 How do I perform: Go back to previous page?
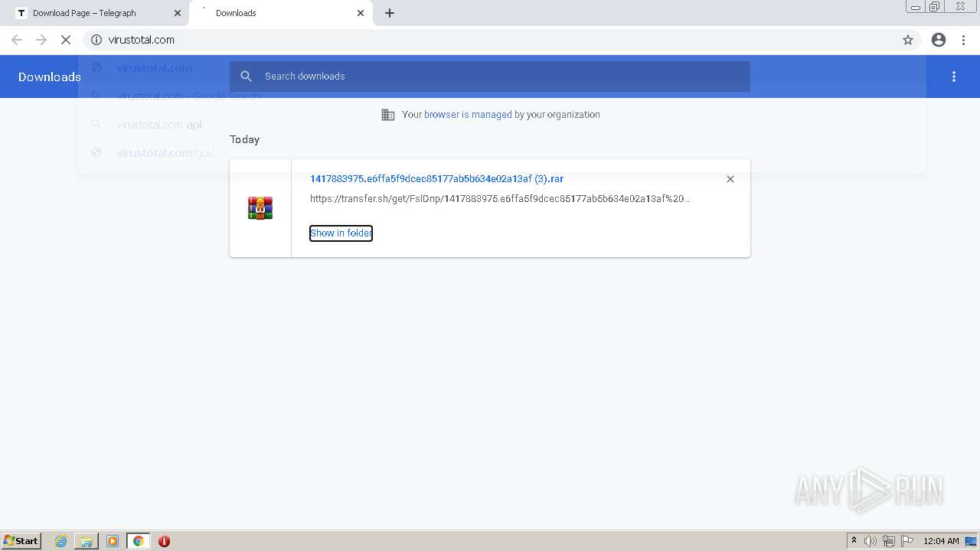(17, 40)
